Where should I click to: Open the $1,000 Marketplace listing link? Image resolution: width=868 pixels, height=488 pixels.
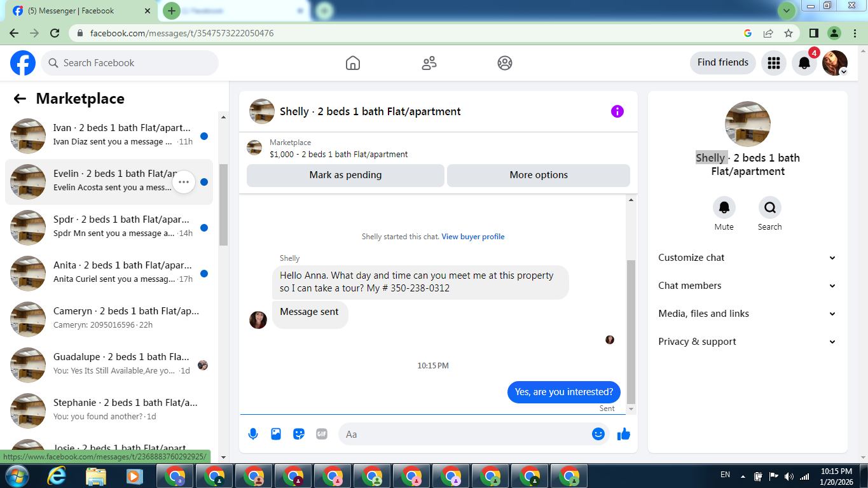(x=339, y=155)
